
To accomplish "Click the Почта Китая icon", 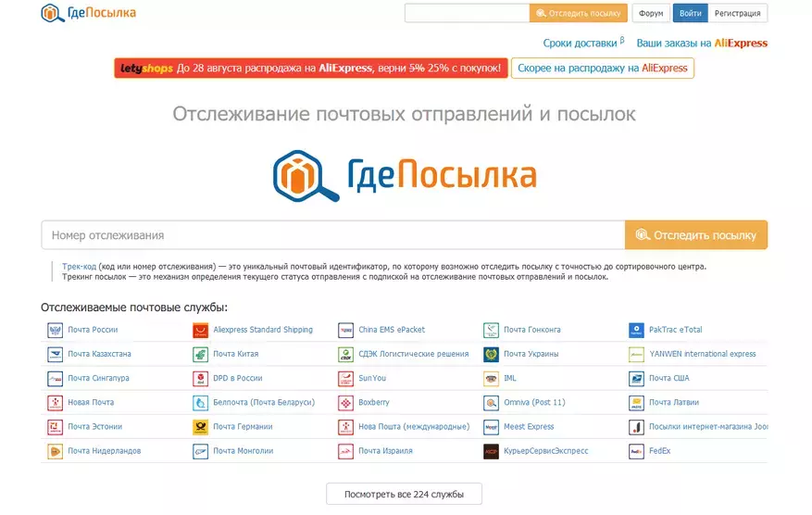I will (200, 355).
